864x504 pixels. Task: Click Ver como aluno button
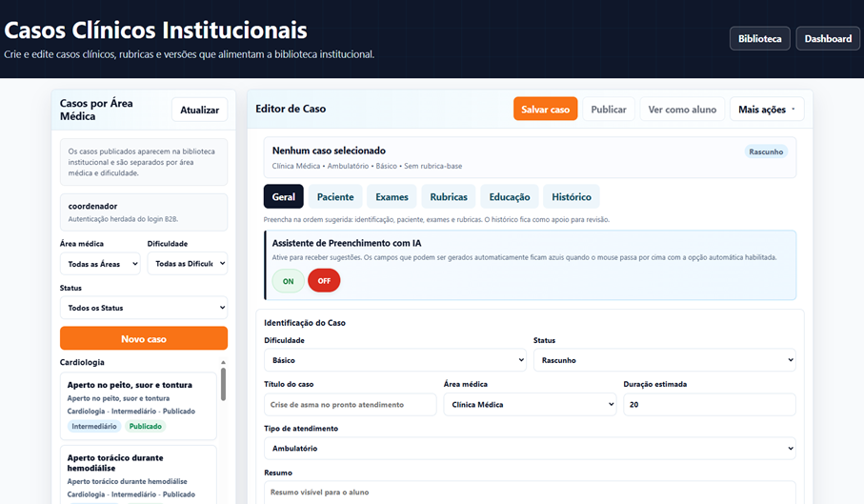pos(682,109)
